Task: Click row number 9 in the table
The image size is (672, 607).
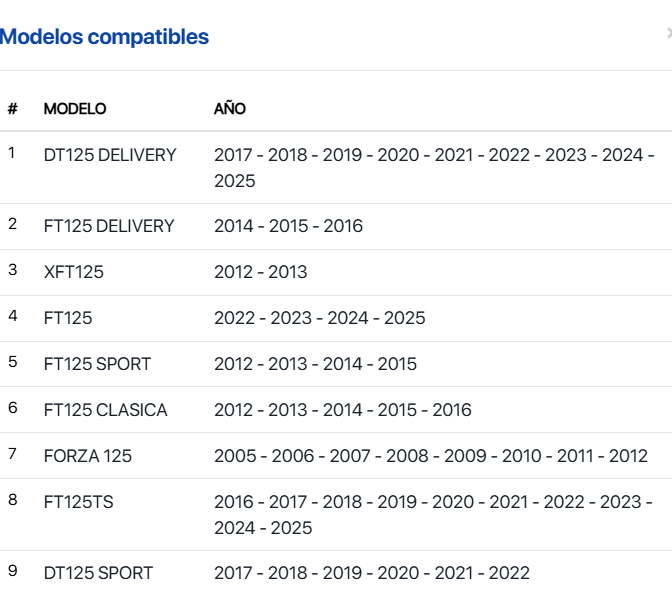Action: pyautogui.click(x=13, y=571)
